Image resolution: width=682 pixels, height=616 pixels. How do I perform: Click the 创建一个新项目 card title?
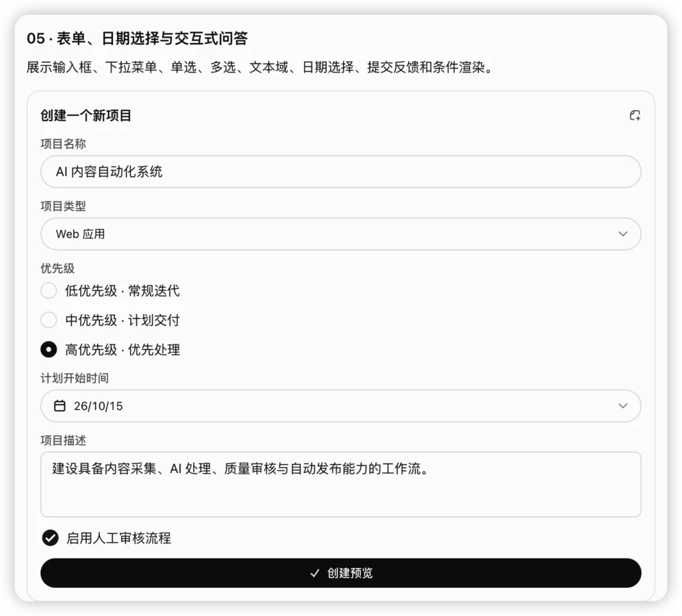pos(86,116)
